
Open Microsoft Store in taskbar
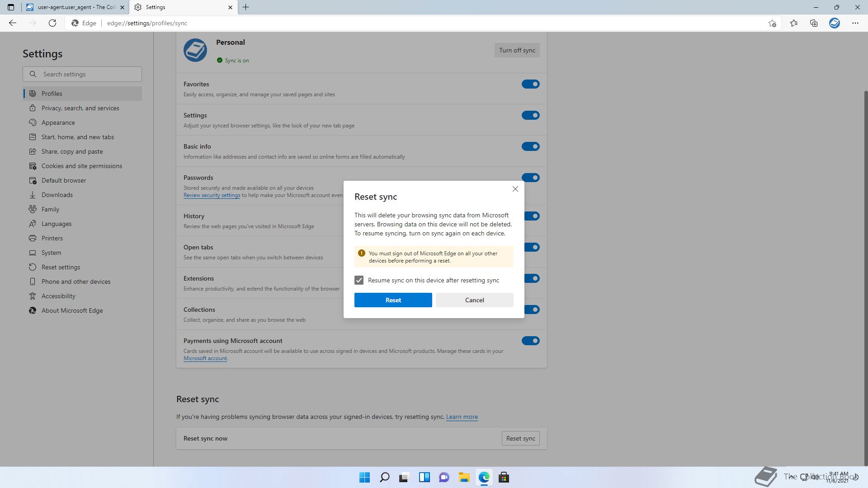pyautogui.click(x=504, y=477)
